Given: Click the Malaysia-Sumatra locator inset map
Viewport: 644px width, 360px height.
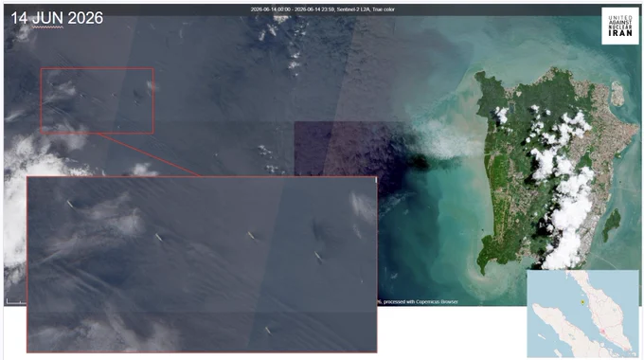Looking at the screenshot, I should coord(582,314).
